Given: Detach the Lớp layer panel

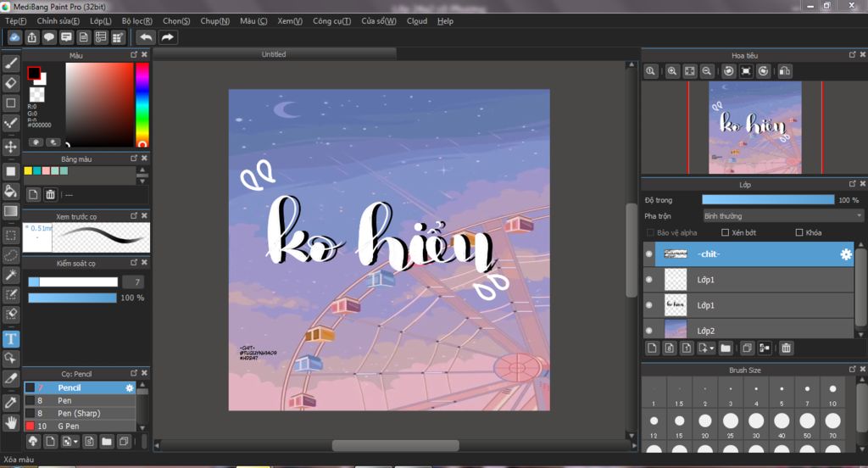Looking at the screenshot, I should (853, 183).
